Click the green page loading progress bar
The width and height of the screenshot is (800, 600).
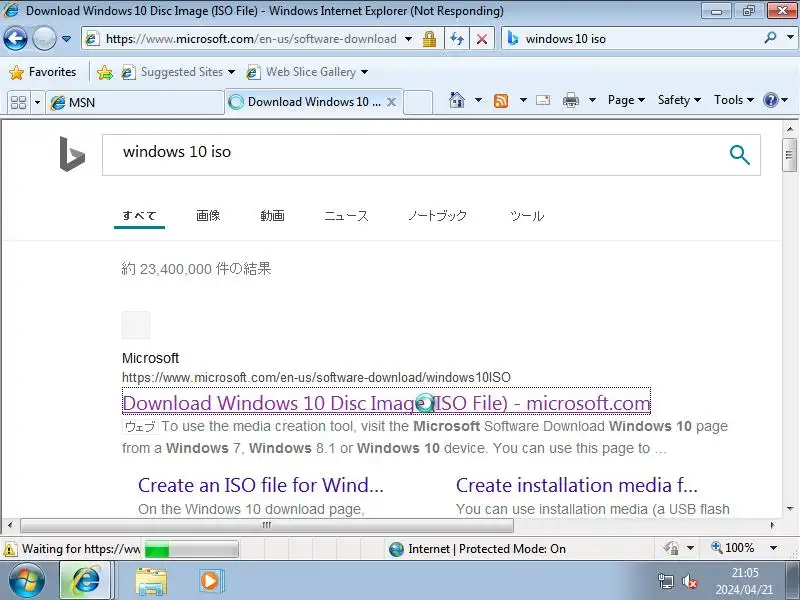tap(191, 549)
